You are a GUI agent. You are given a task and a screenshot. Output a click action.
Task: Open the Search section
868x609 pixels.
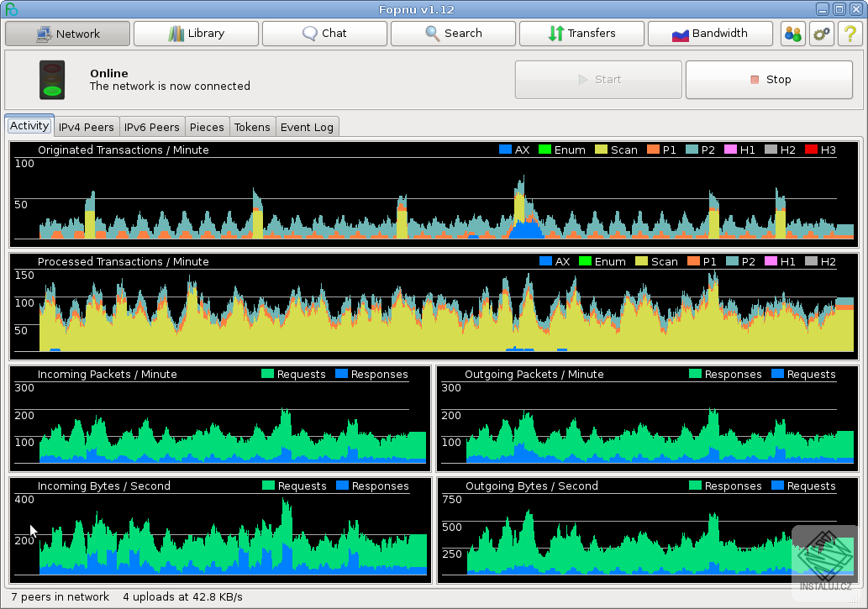pyautogui.click(x=453, y=34)
